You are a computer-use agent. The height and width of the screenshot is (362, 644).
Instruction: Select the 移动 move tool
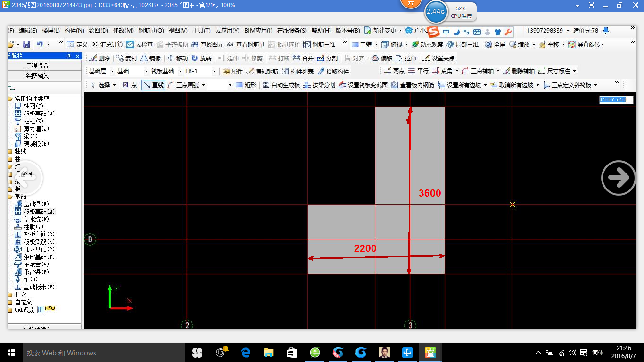coord(178,58)
